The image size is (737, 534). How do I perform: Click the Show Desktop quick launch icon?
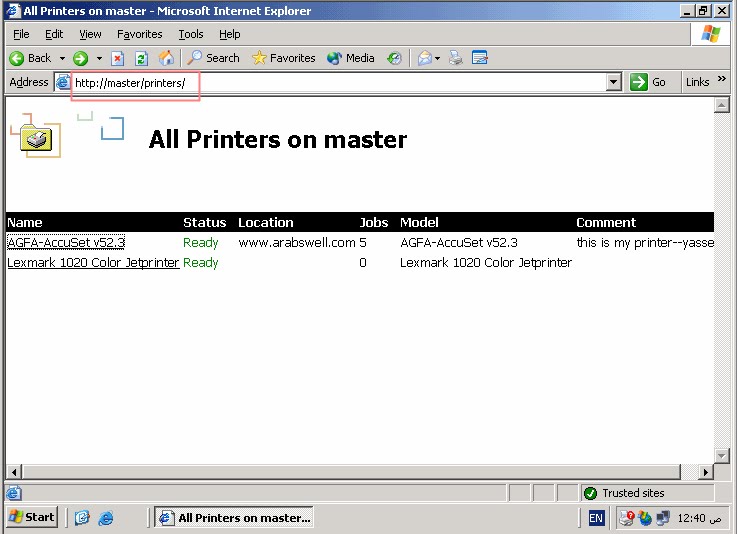[x=82, y=518]
